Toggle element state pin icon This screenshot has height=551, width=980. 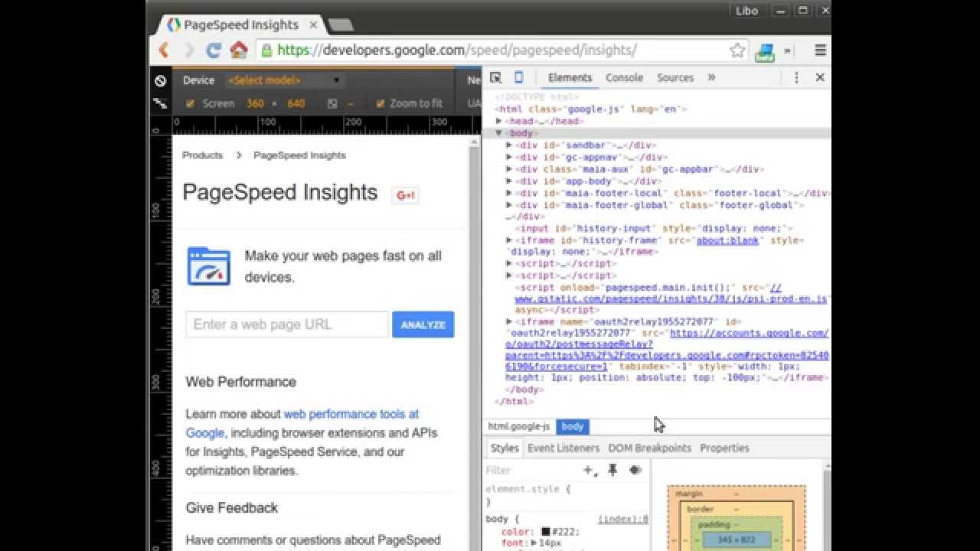point(612,470)
